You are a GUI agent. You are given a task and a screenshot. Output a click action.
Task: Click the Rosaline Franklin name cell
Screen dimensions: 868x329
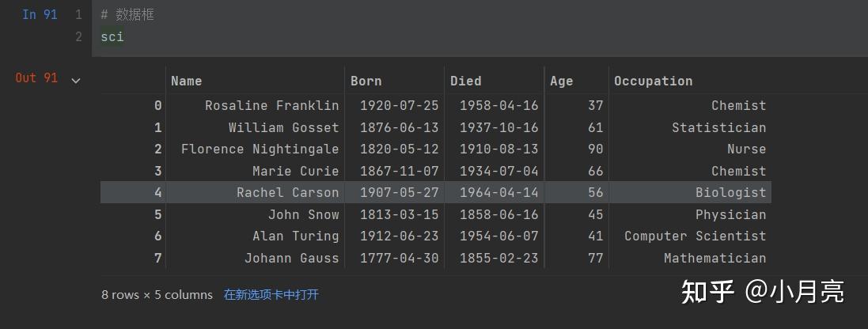pos(272,105)
